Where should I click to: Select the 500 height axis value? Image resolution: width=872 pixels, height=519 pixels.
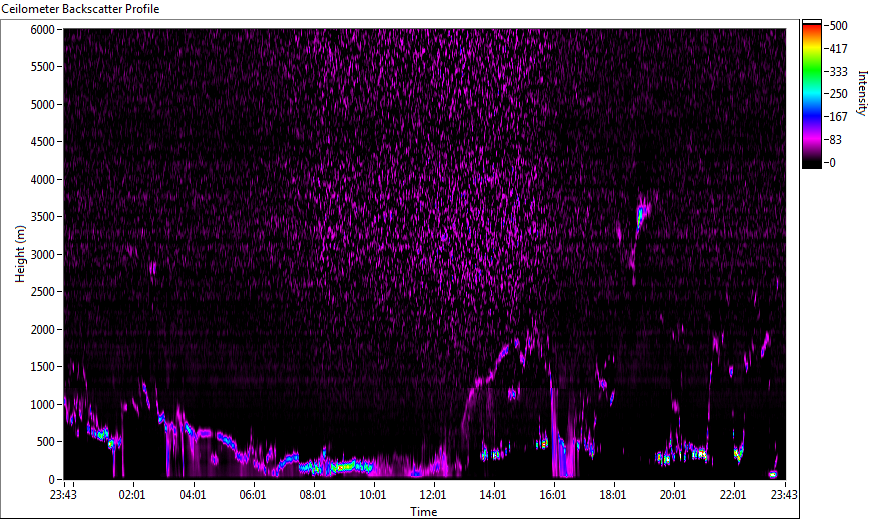coord(46,442)
